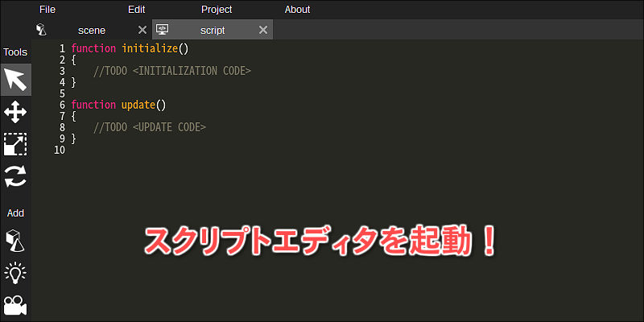Open the Edit menu

[136, 10]
